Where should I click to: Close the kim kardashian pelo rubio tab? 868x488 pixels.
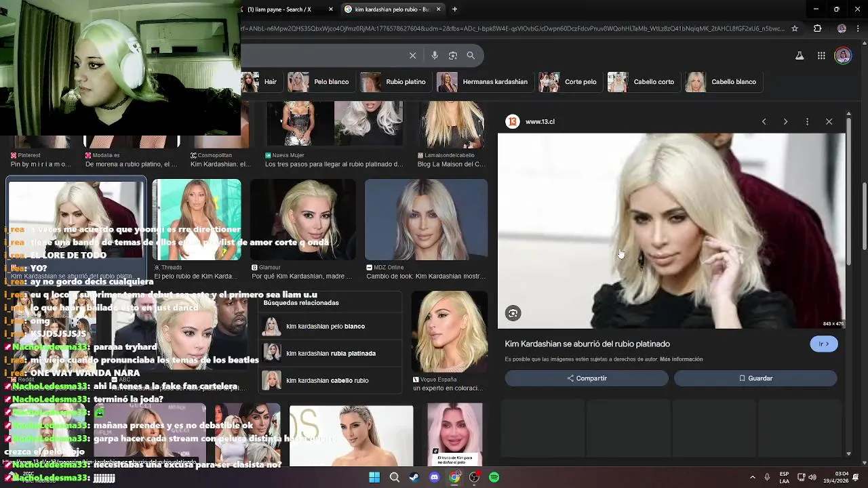point(438,9)
